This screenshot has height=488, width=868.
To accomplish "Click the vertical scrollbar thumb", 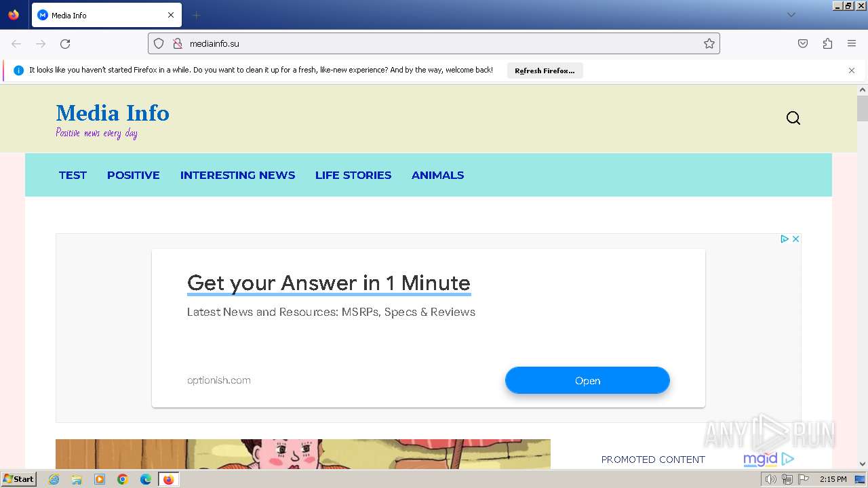I will click(x=863, y=108).
